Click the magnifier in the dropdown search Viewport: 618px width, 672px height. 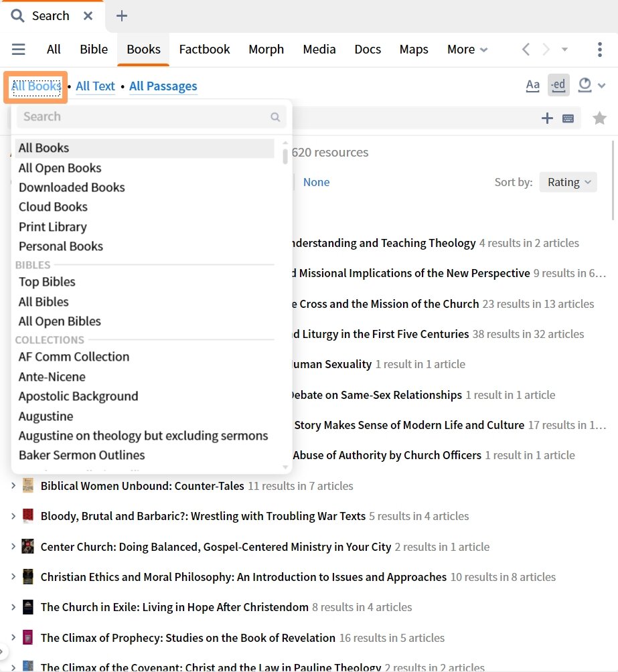[275, 116]
